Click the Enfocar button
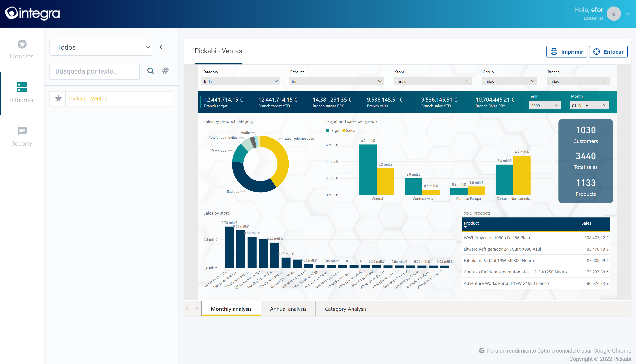636x364 pixels. [x=608, y=51]
